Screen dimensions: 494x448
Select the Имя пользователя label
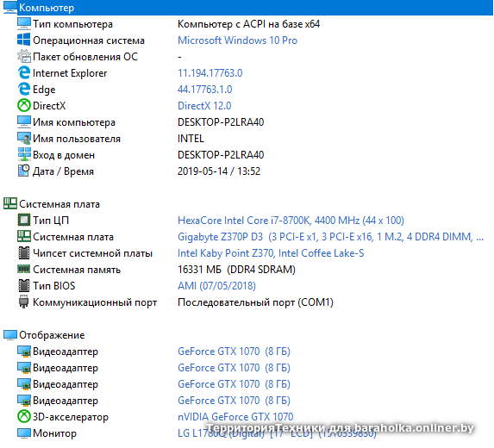pyautogui.click(x=77, y=139)
